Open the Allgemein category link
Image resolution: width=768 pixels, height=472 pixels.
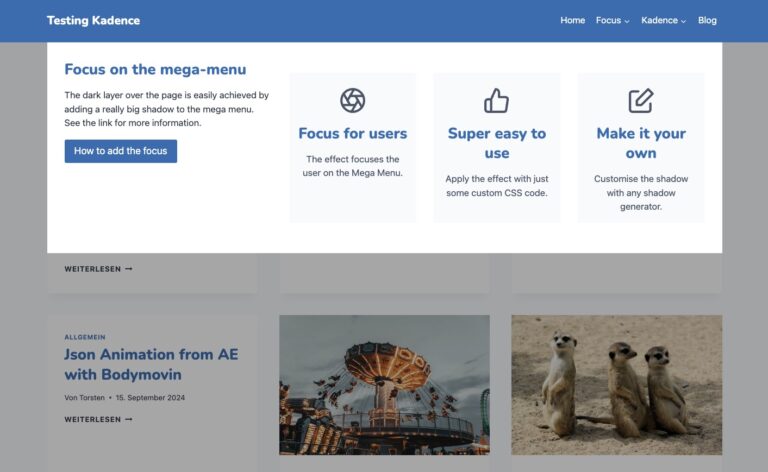tap(85, 337)
